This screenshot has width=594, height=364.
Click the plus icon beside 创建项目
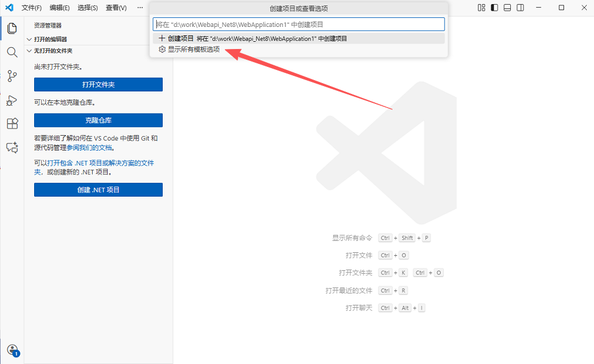[162, 38]
